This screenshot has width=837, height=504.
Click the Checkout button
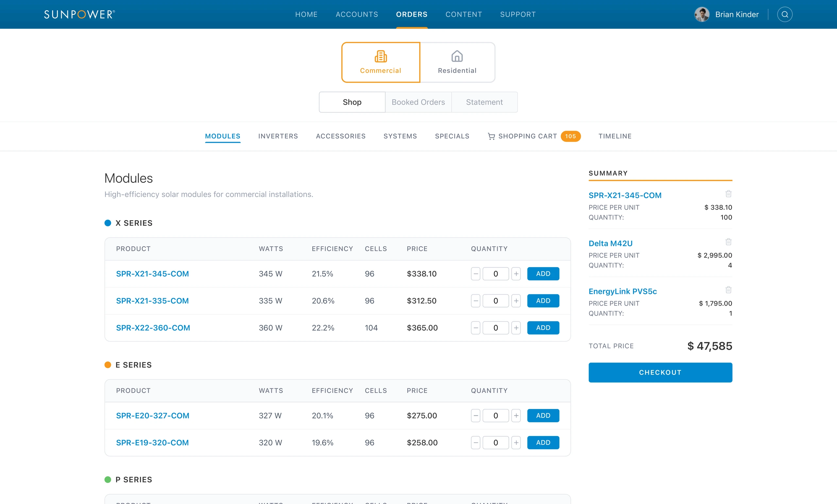pyautogui.click(x=660, y=373)
